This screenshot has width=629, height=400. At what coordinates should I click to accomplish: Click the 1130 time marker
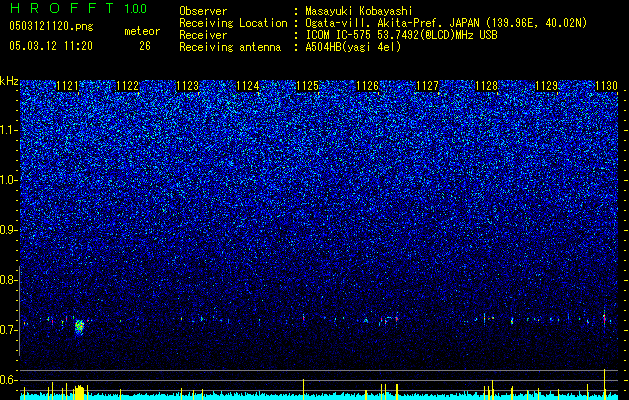(x=606, y=86)
